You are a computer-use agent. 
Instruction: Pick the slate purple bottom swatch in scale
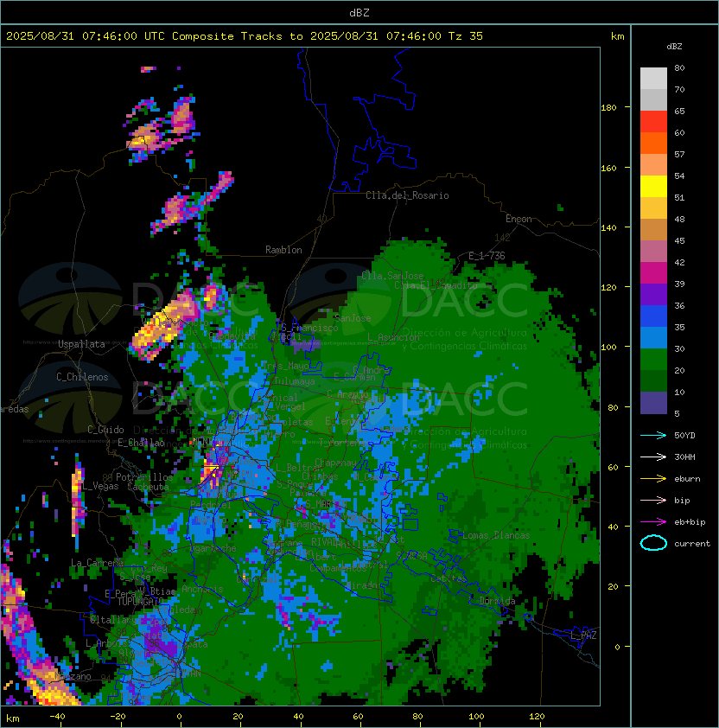[x=653, y=403]
